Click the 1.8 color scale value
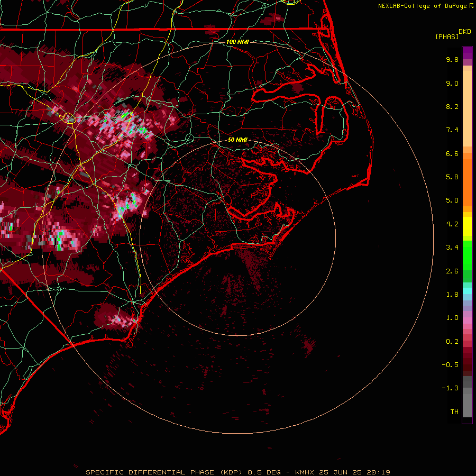 [452, 295]
